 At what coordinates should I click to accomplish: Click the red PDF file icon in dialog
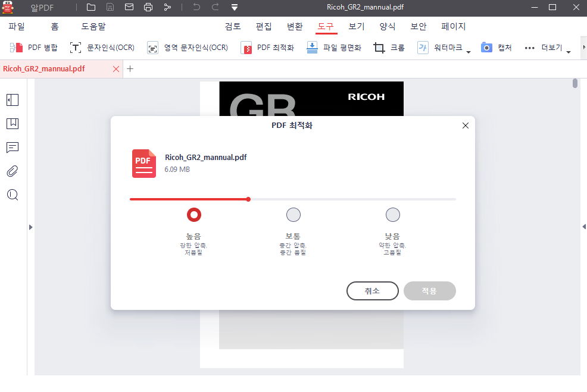tap(144, 164)
